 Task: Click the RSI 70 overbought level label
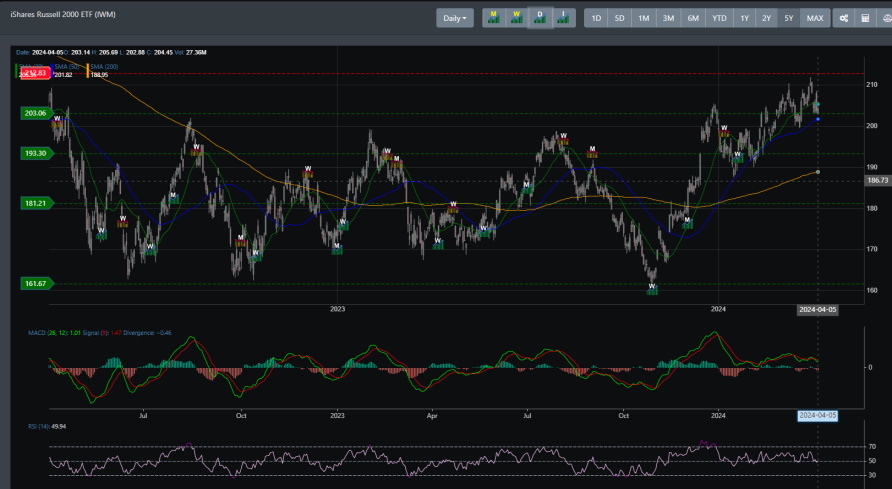tap(872, 447)
